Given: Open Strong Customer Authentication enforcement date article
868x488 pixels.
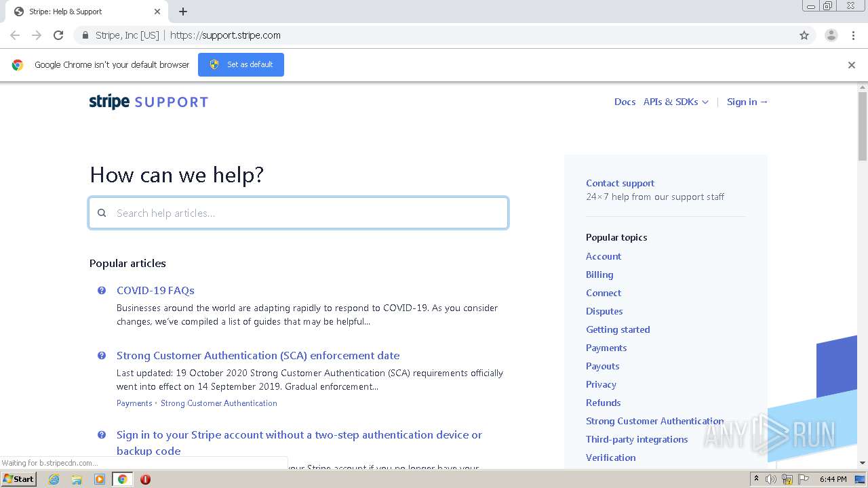Looking at the screenshot, I should 258,355.
